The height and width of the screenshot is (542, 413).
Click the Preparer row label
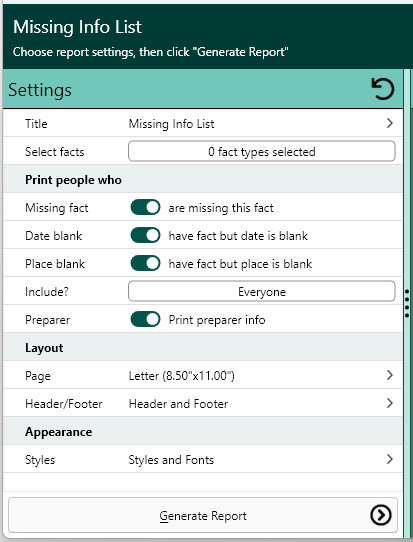coord(47,320)
